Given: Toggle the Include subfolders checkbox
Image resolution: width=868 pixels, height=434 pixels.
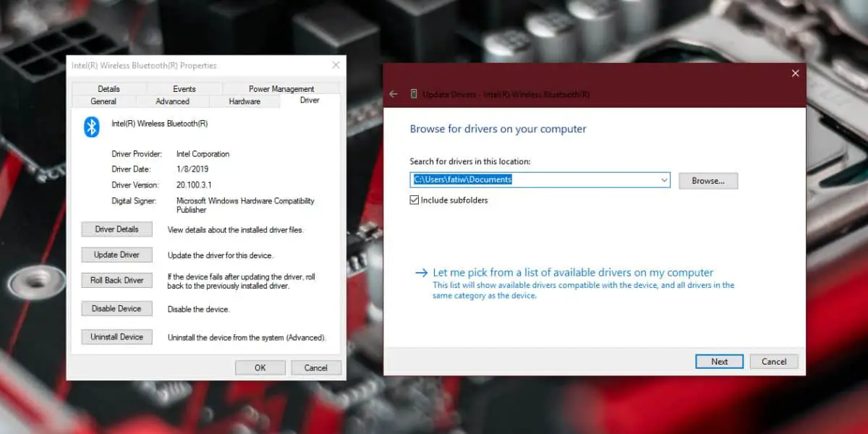Looking at the screenshot, I should pos(414,200).
